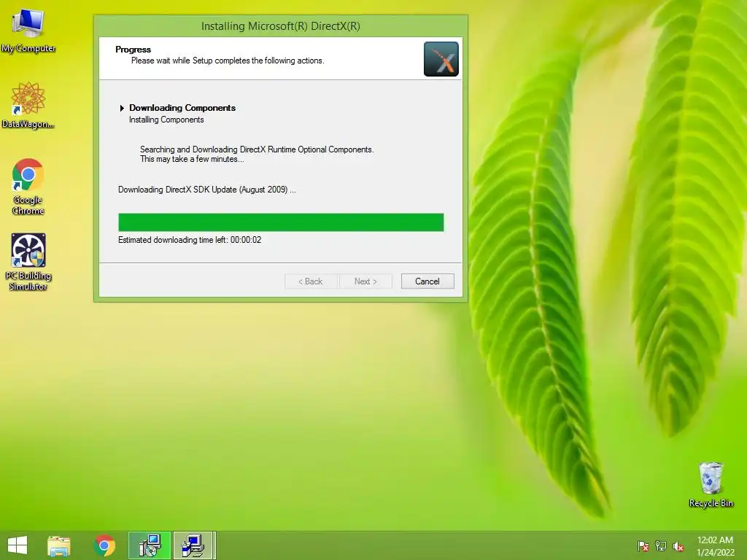Select the 'Downloading Components' step text
This screenshot has width=747, height=560.
pyautogui.click(x=182, y=108)
